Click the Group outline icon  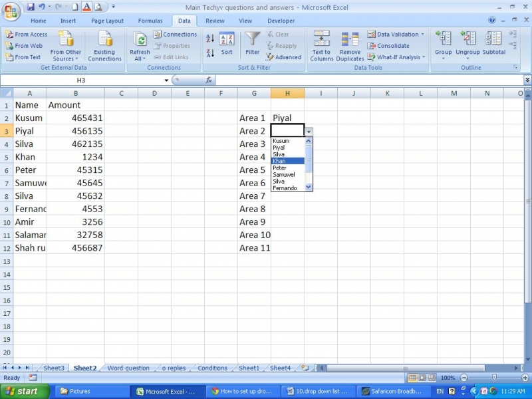tap(443, 43)
